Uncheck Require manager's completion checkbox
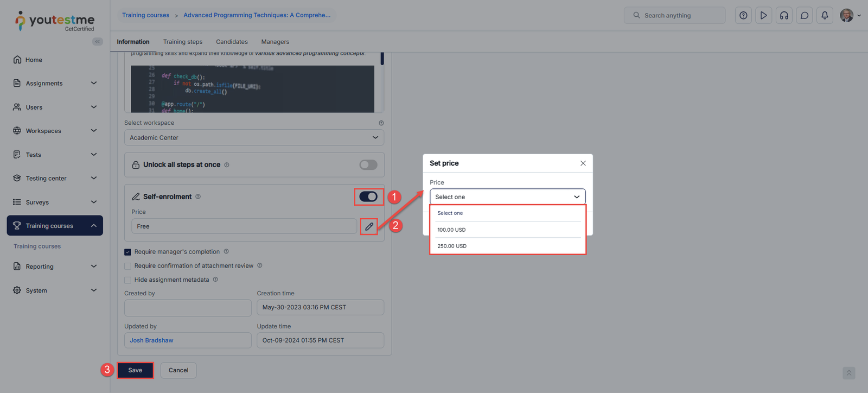Screen dimensions: 868x393 click(x=128, y=252)
